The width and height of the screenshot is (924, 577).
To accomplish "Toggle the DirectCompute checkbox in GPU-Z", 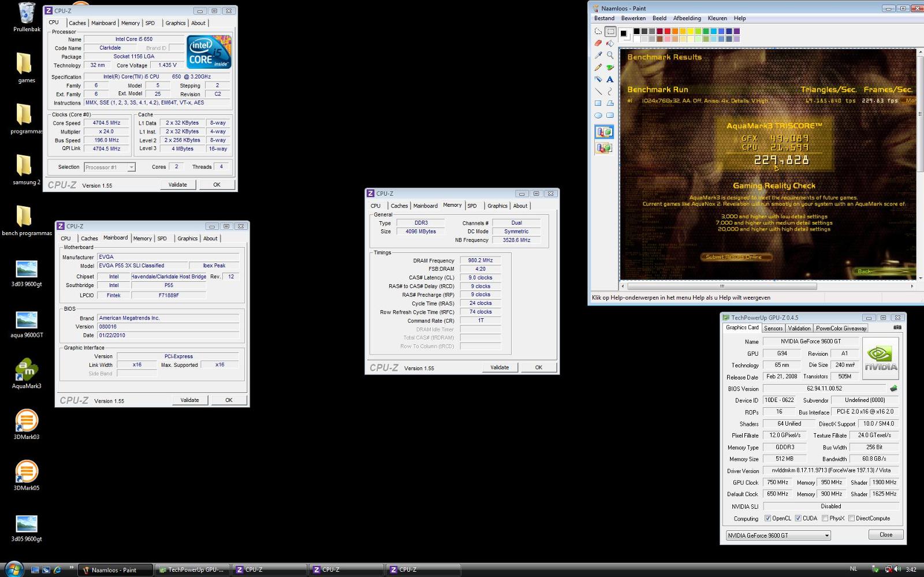I will (851, 518).
